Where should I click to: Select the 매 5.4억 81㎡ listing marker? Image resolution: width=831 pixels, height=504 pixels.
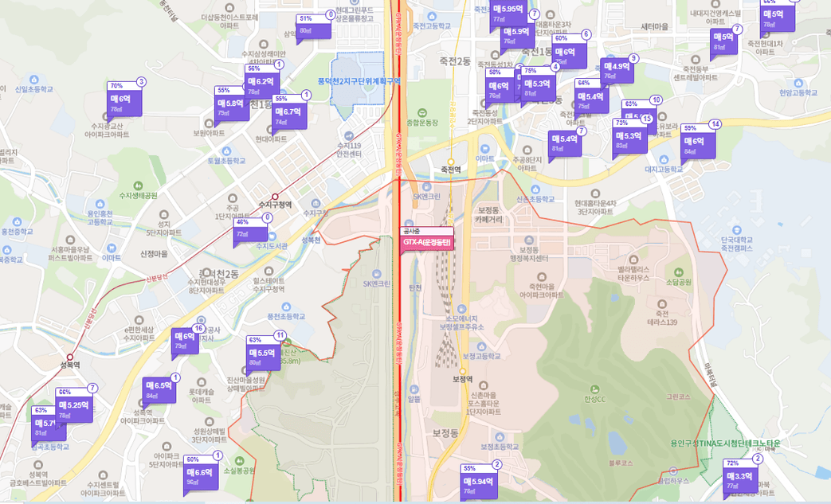pyautogui.click(x=564, y=142)
